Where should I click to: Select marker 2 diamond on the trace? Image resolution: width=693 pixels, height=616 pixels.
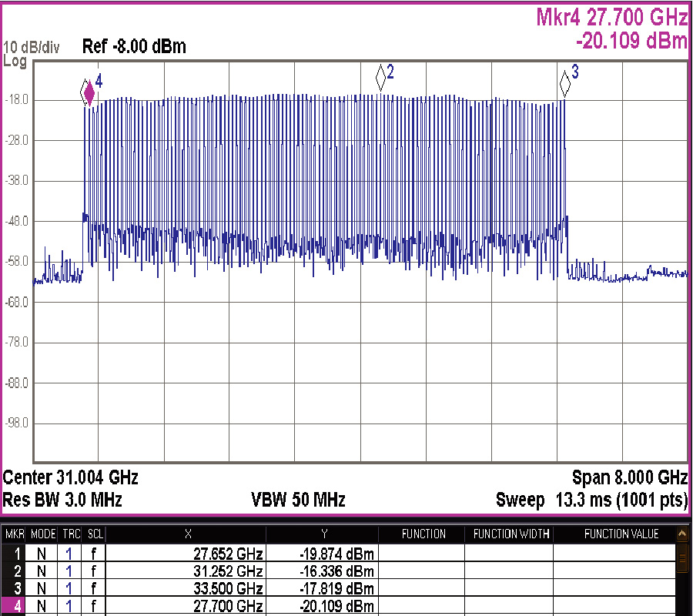(x=380, y=77)
